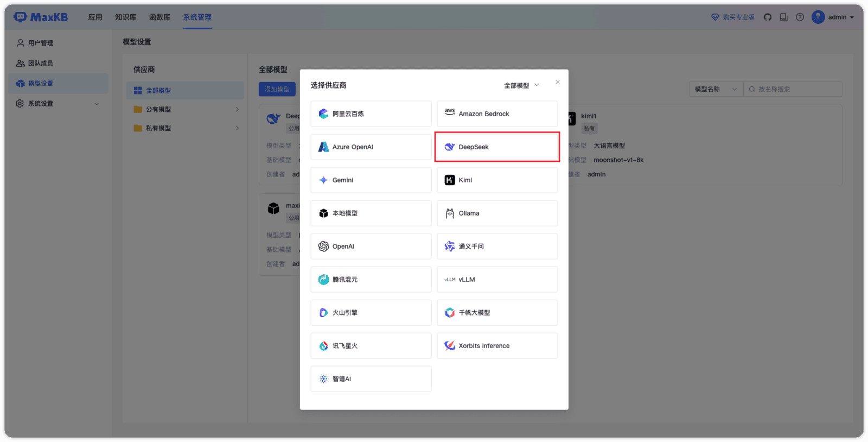Open the GitHub icon in header
The height and width of the screenshot is (442, 868).
click(768, 17)
